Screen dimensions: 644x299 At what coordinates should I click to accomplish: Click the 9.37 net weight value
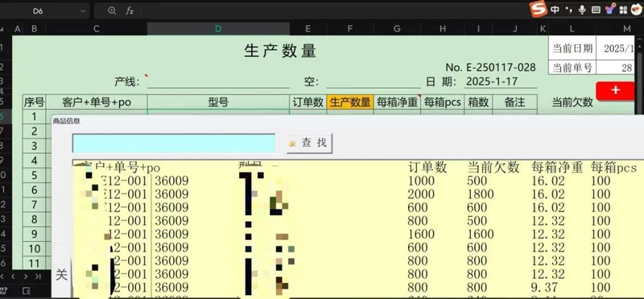(x=545, y=287)
